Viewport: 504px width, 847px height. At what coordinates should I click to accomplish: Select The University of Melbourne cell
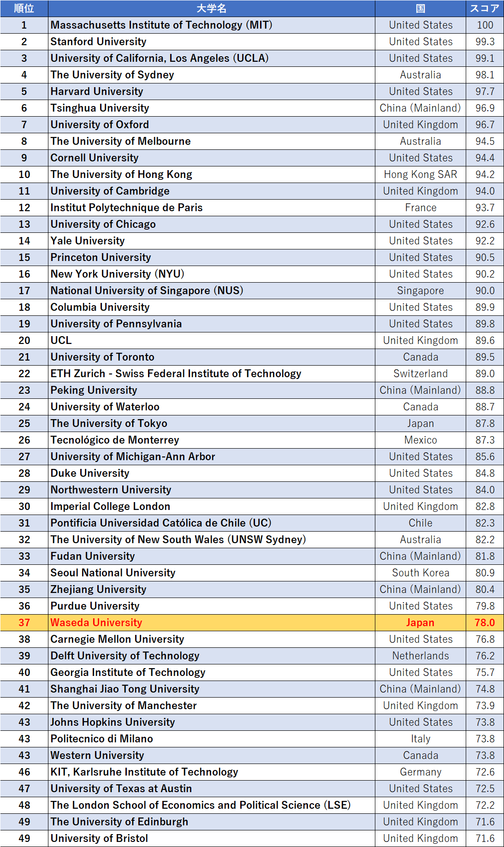coord(212,141)
